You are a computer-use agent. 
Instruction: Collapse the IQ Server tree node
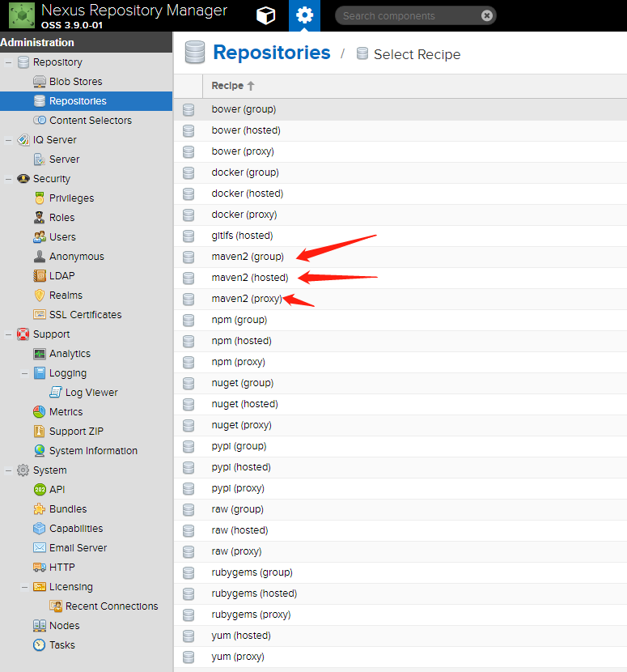pyautogui.click(x=8, y=140)
